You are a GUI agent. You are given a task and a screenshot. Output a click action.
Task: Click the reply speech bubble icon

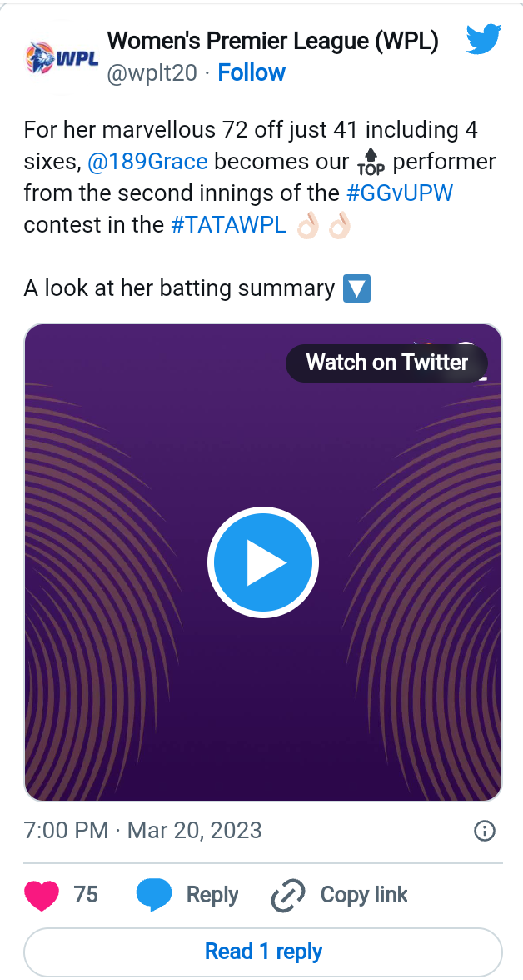tap(153, 896)
